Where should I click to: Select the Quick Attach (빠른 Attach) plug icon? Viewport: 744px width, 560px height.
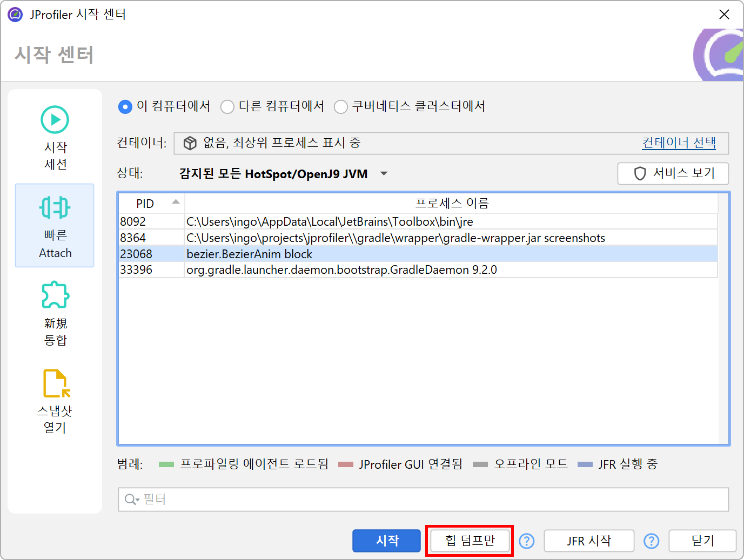pos(55,207)
